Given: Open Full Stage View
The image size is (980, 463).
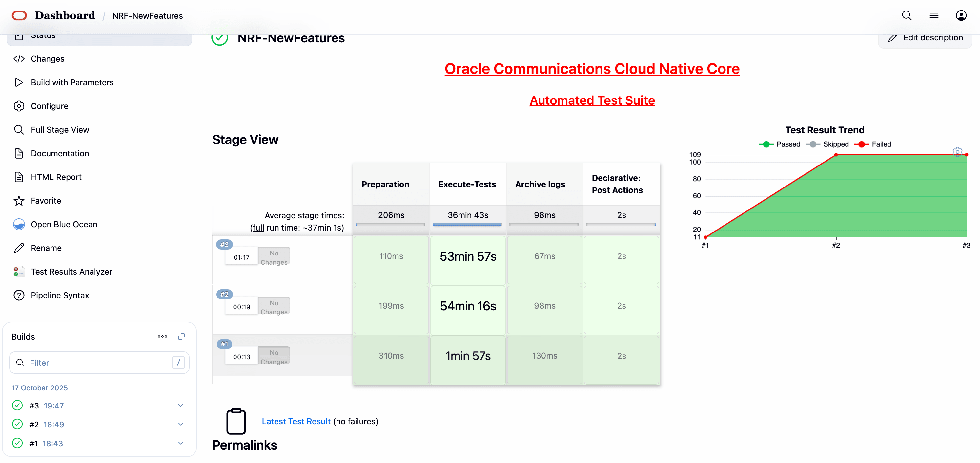Looking at the screenshot, I should pos(60,129).
